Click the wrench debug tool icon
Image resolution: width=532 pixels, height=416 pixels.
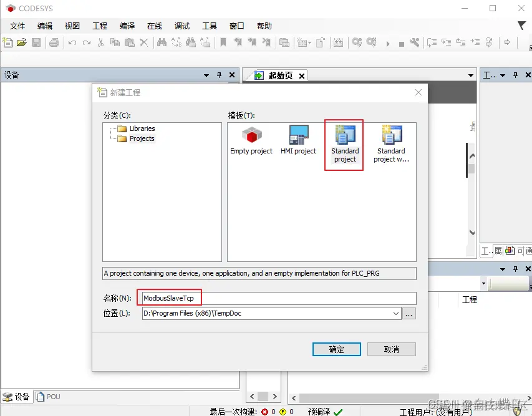tap(415, 42)
